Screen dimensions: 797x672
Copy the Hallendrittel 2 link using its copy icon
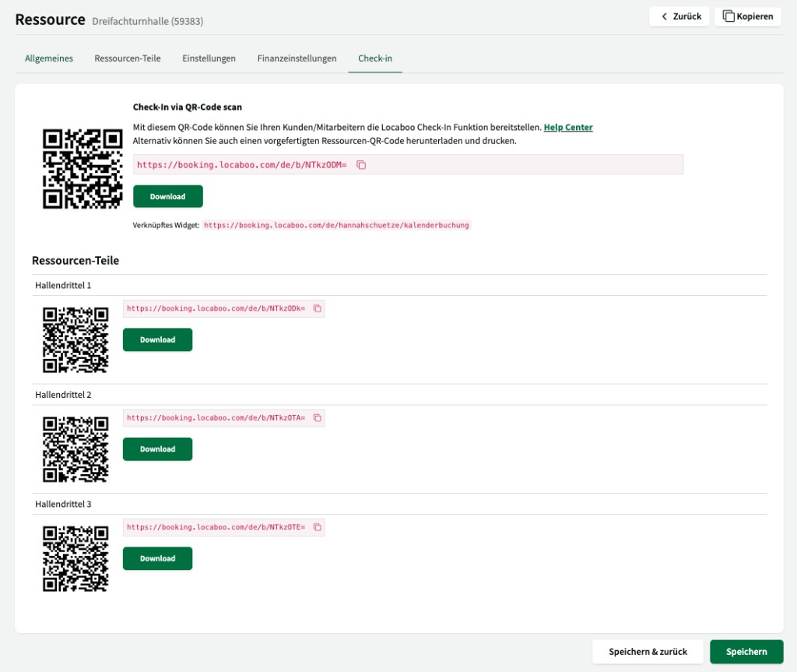[x=316, y=417]
